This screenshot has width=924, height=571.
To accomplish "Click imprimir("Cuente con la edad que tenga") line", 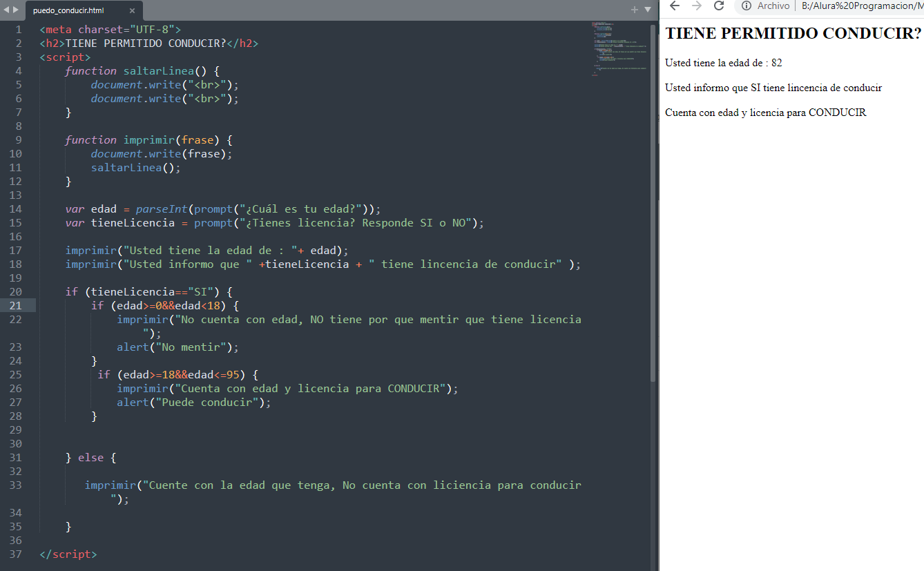I will click(333, 492).
